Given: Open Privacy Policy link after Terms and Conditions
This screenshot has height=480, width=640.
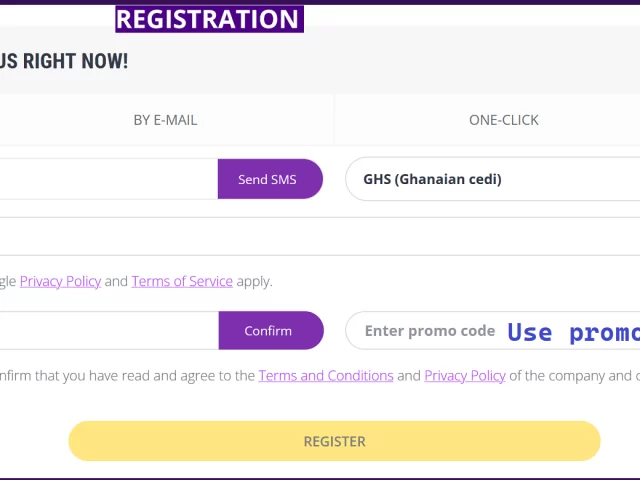Looking at the screenshot, I should pyautogui.click(x=465, y=376).
